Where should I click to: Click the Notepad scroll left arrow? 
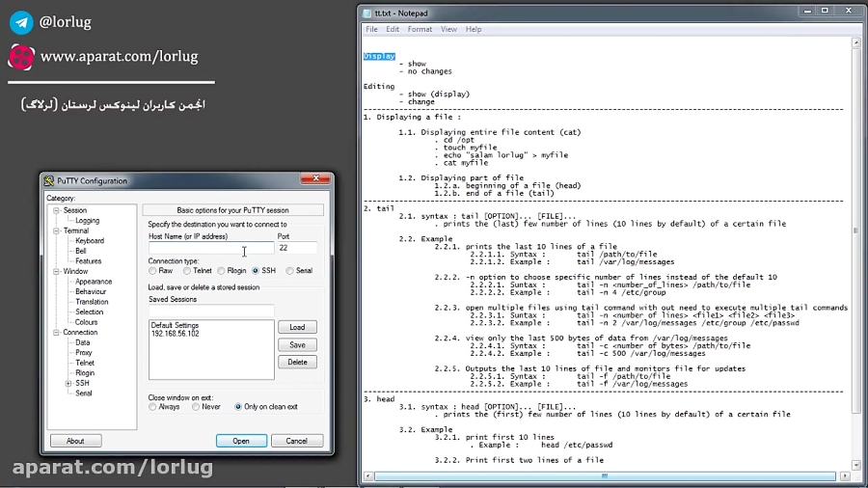point(368,475)
